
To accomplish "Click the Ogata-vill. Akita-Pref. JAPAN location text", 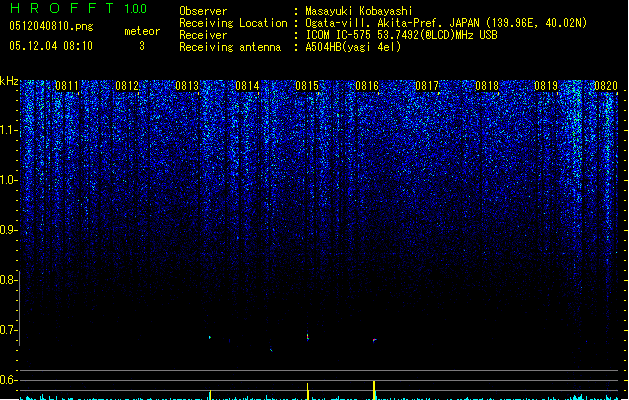I will pyautogui.click(x=446, y=23).
